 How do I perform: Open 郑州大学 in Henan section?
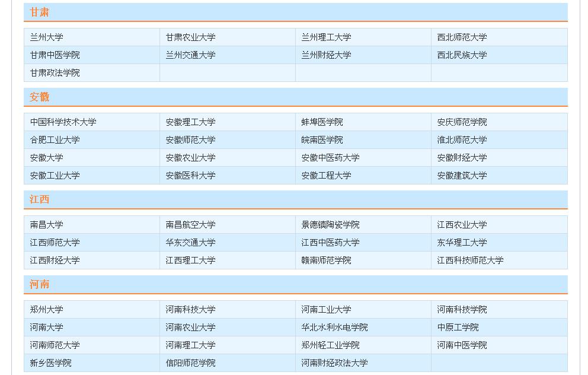coord(47,310)
